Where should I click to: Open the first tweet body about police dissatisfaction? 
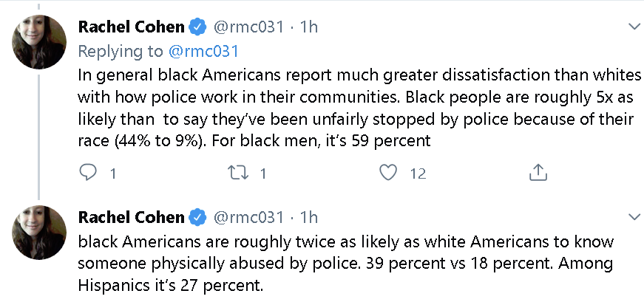[x=359, y=109]
